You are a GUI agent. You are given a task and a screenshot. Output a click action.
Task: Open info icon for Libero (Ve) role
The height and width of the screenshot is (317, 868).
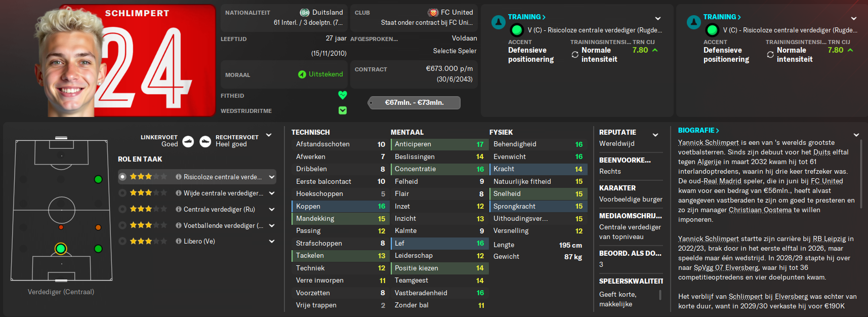tap(179, 241)
